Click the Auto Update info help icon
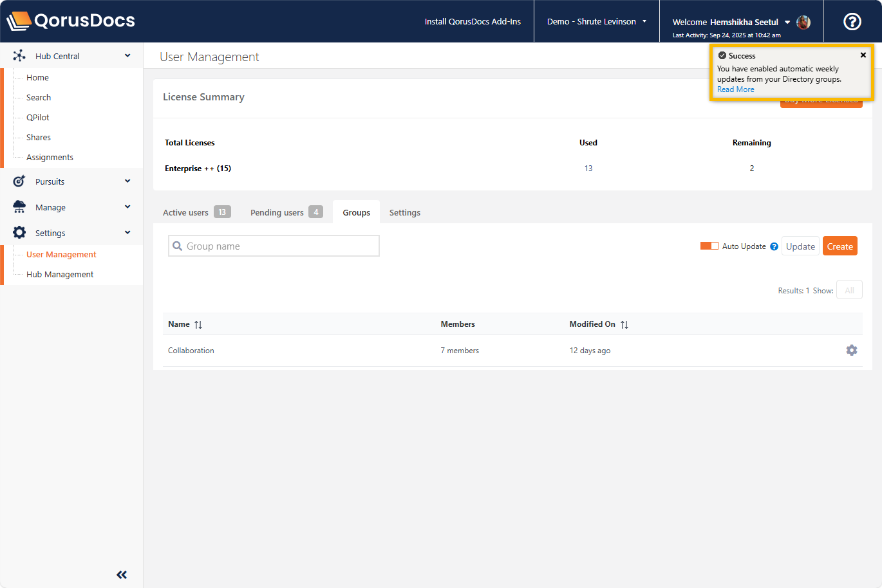Image resolution: width=882 pixels, height=588 pixels. click(774, 246)
